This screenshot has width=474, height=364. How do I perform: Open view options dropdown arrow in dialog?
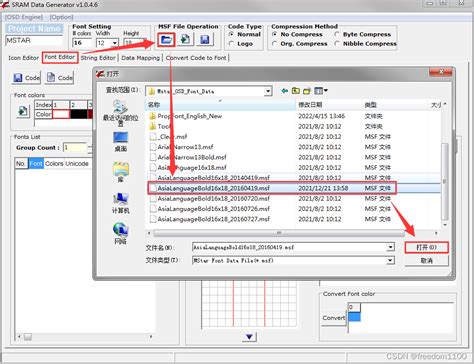click(x=326, y=90)
